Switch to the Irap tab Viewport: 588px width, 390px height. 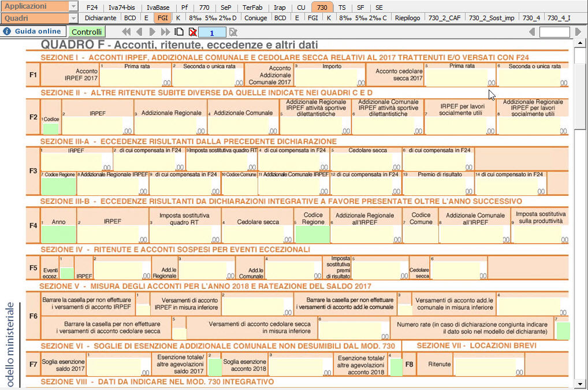(x=280, y=7)
